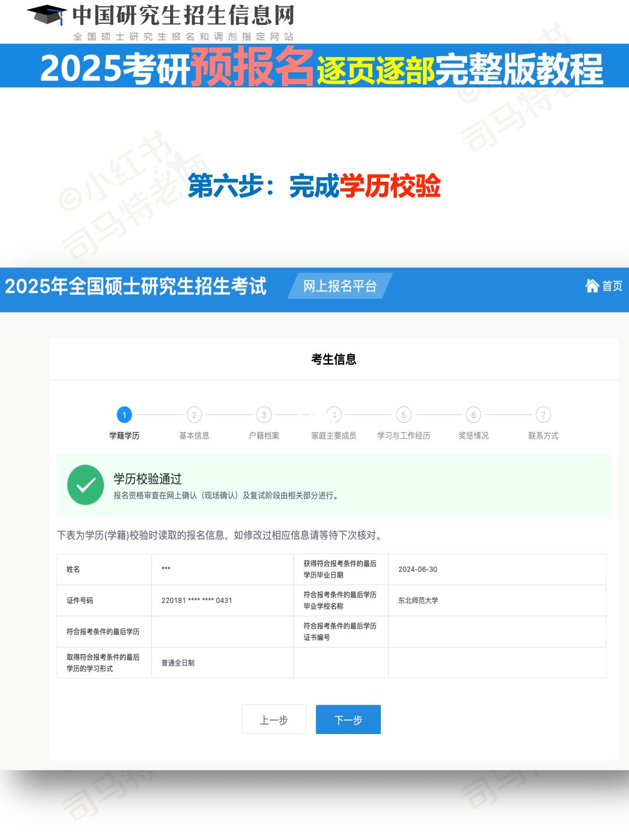Open the 学籍学历 step label

124,436
